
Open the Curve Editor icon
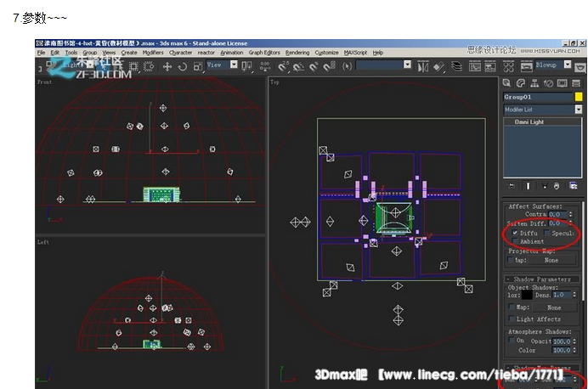pos(474,67)
